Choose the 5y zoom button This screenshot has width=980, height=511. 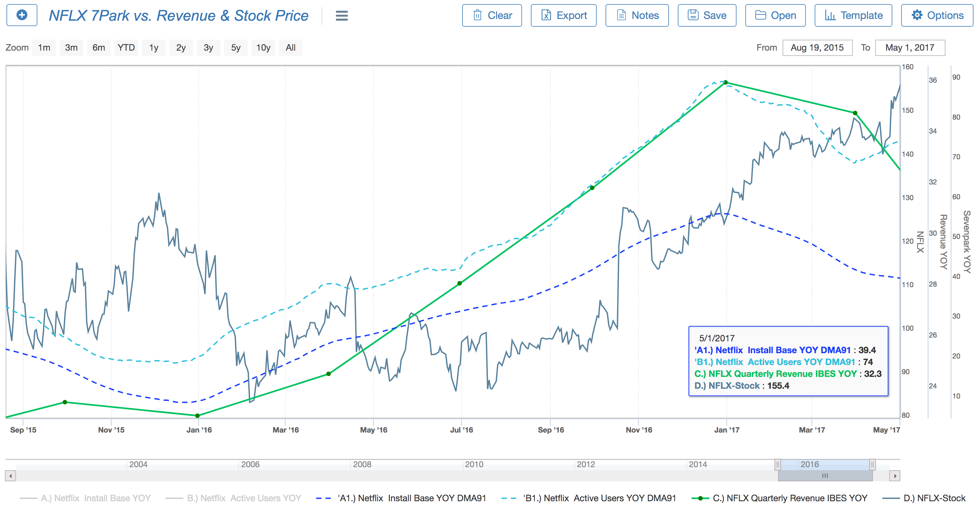coord(236,48)
